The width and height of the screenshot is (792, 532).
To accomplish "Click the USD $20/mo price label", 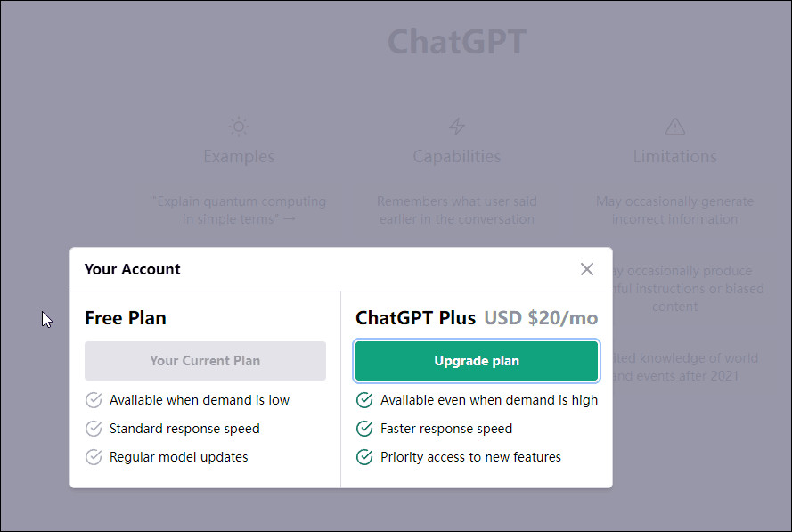I will (x=541, y=318).
